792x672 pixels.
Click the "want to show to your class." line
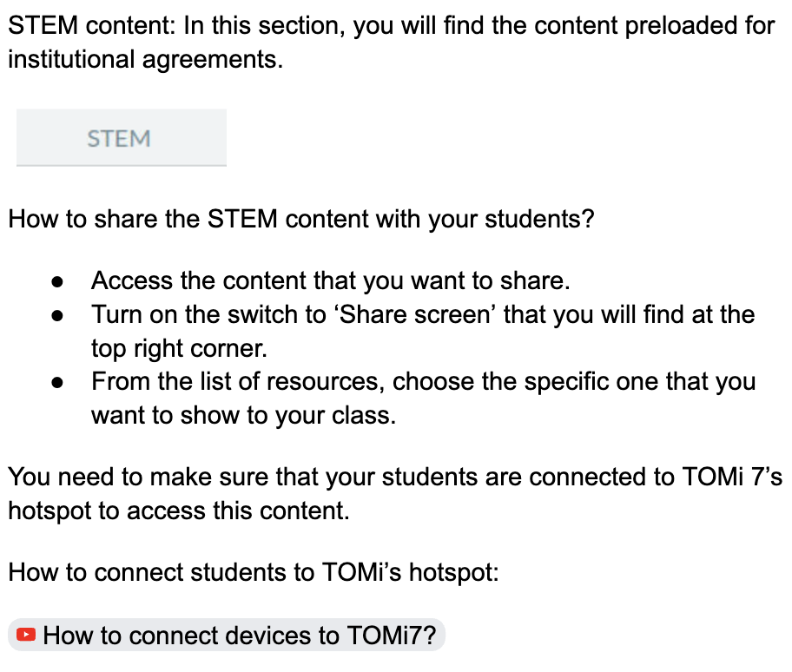pos(243,415)
